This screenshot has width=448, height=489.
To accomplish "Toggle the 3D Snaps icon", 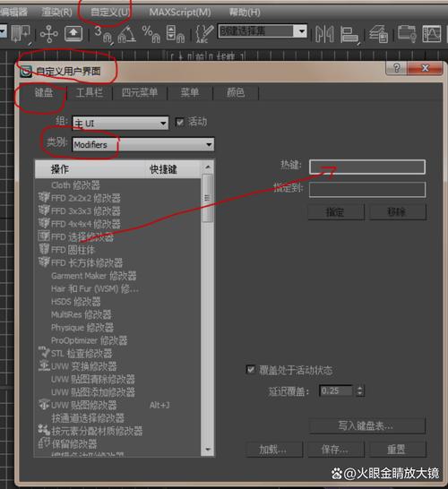I will tap(103, 34).
